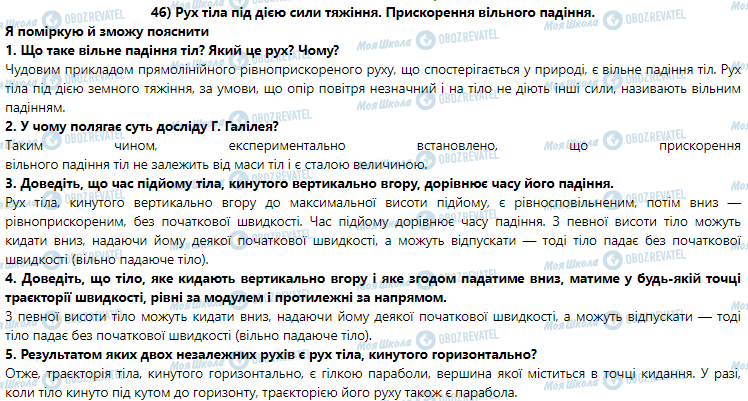748x401 pixels.
Task: Select question 3 about ascent and fall time
Action: [x=309, y=184]
